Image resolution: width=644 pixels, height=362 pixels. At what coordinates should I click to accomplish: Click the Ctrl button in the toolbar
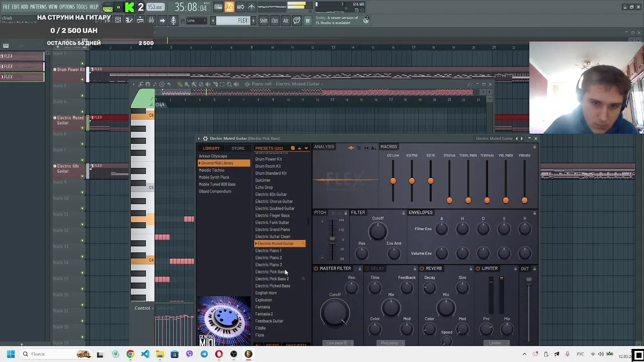(x=275, y=21)
